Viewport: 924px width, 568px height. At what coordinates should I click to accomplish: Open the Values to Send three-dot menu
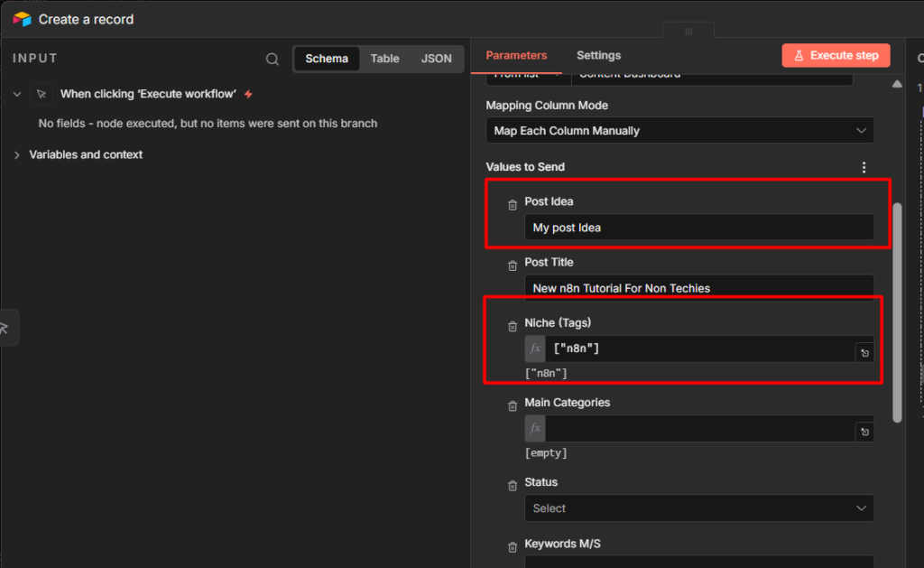click(x=864, y=167)
